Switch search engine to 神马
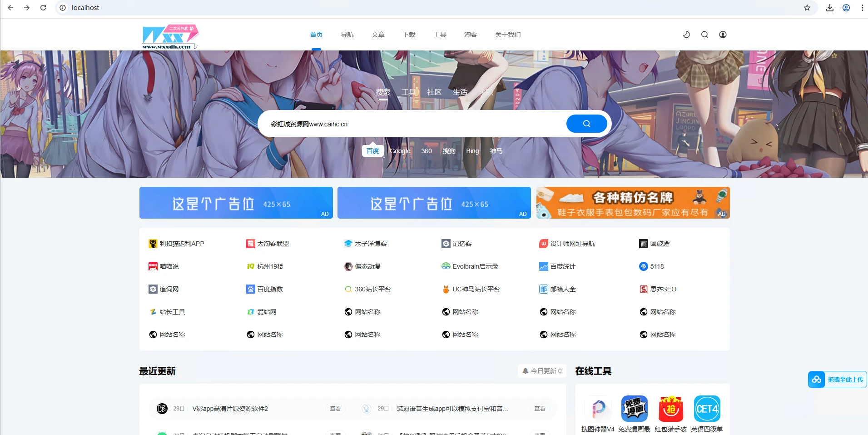 [x=496, y=150]
